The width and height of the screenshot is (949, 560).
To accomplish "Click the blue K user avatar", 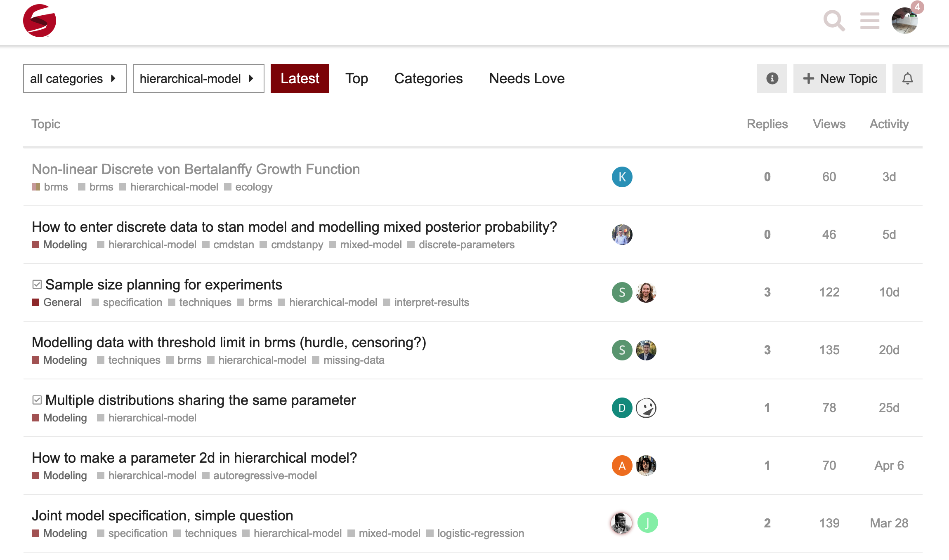I will click(622, 177).
